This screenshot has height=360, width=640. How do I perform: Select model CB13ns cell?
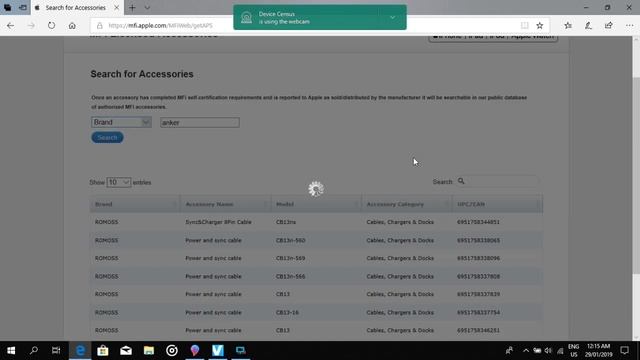coord(286,222)
